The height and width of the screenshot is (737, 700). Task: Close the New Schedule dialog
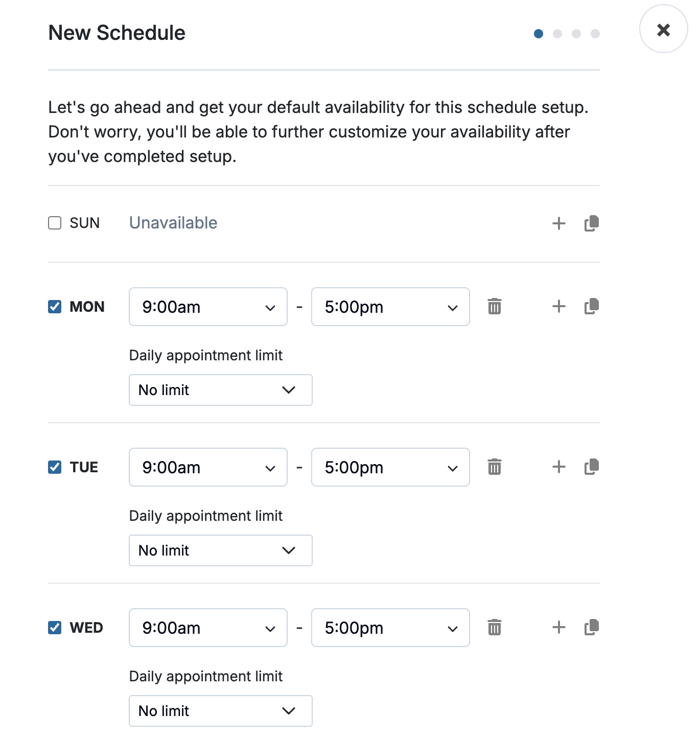(663, 30)
